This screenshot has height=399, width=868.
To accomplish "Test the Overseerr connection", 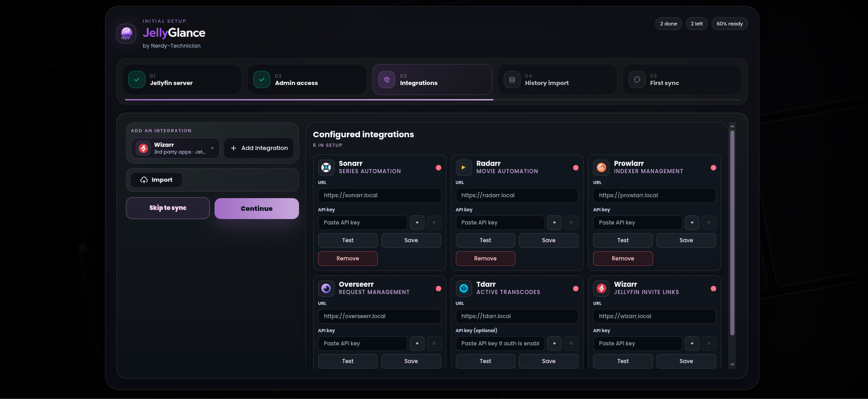I will pos(348,361).
